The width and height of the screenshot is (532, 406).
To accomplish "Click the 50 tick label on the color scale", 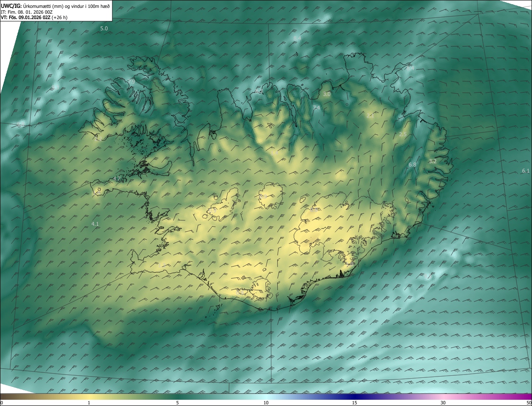I will [529, 403].
